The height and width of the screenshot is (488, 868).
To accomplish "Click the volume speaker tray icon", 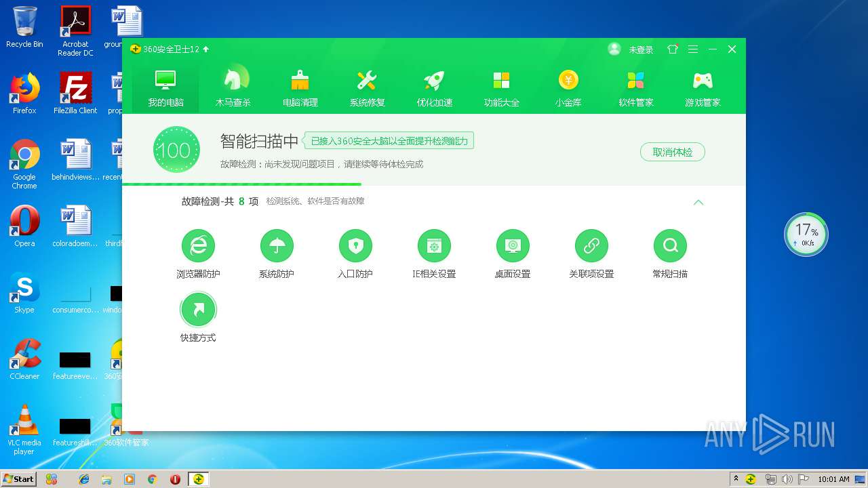I will [787, 479].
